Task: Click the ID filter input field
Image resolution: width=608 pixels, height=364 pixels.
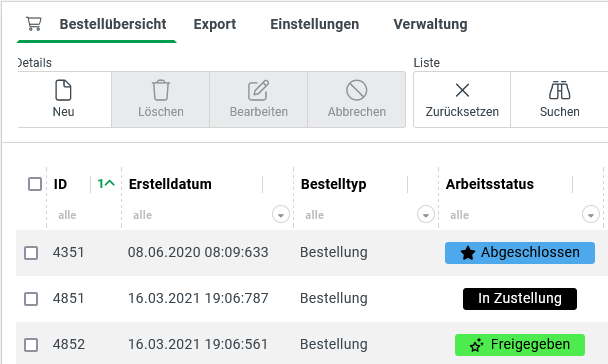Action: tap(84, 215)
